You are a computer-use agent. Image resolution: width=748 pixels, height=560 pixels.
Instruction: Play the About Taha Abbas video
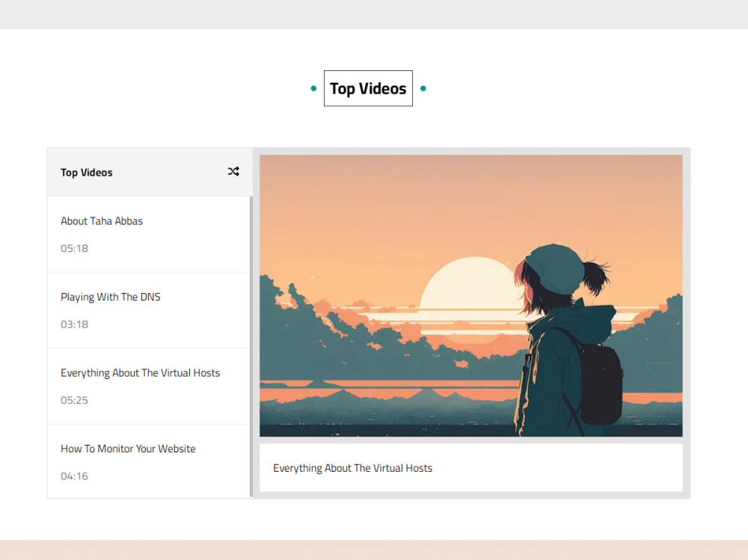click(148, 235)
